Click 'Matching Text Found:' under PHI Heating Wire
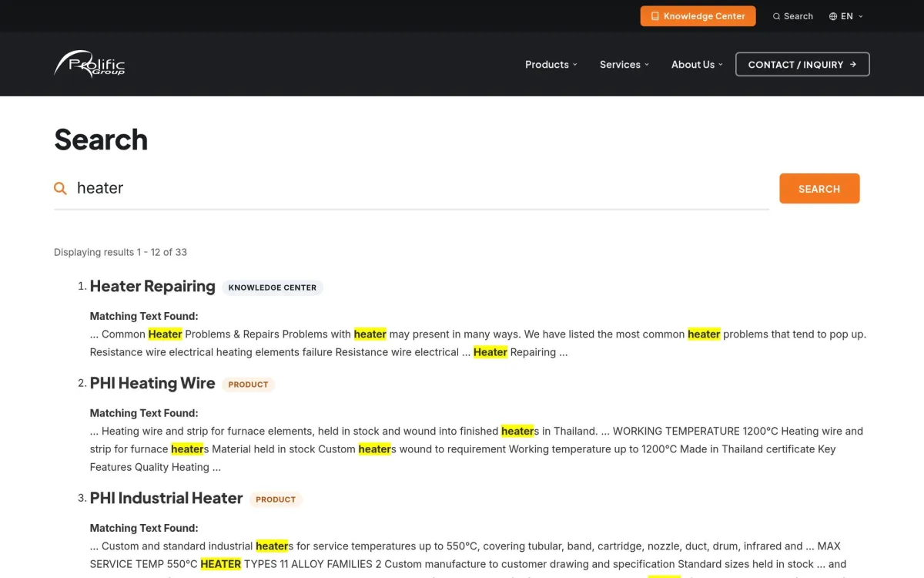924x578 pixels. tap(144, 413)
